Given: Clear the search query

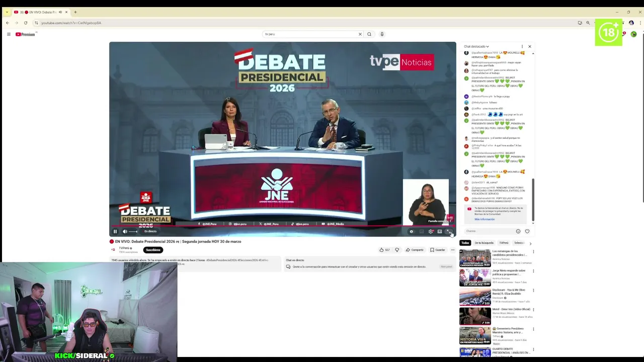Looking at the screenshot, I should coord(360,34).
